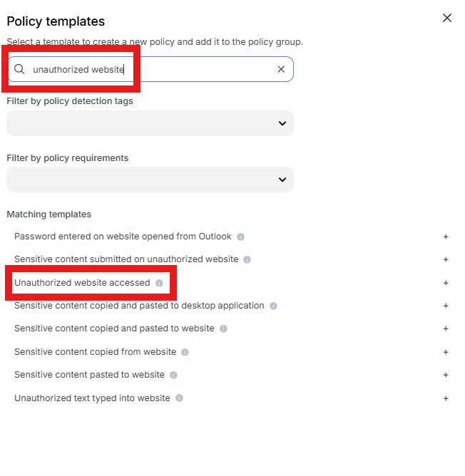Expand Filter by policy requirements dropdown
This screenshot has height=476, width=465.
[x=150, y=180]
